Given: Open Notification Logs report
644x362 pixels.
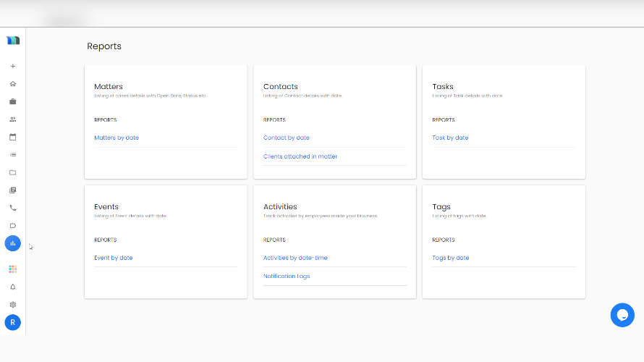Looking at the screenshot, I should click(287, 276).
